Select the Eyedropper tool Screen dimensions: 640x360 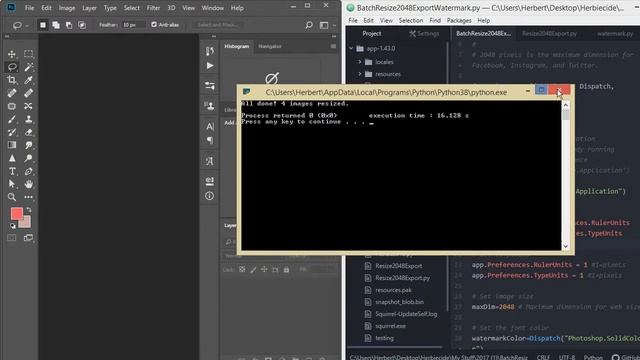29,80
